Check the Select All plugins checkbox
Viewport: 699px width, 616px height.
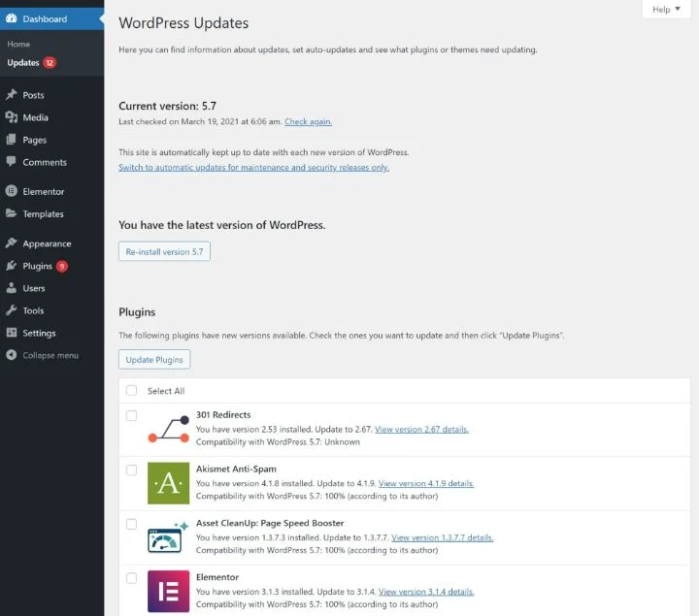[x=131, y=391]
